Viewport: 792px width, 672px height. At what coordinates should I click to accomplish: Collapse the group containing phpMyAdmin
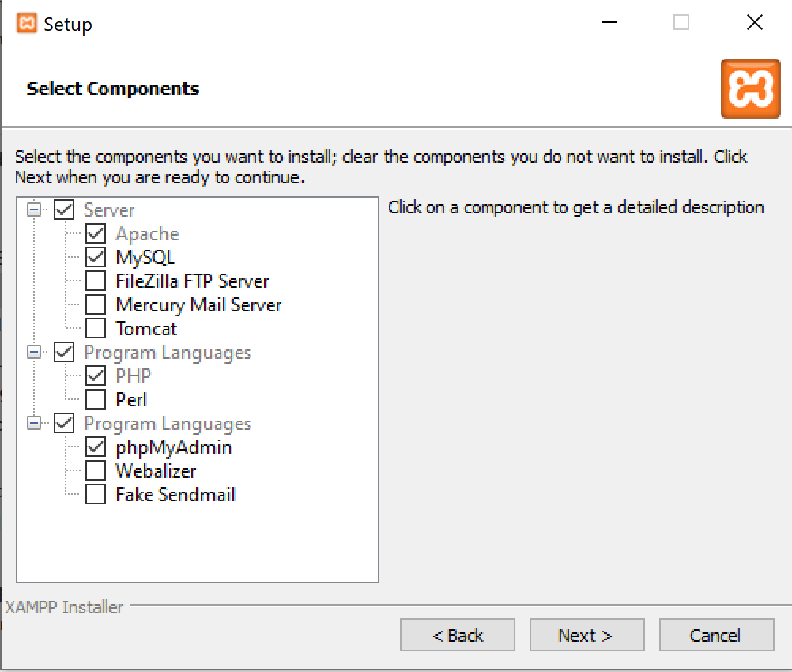tap(33, 424)
